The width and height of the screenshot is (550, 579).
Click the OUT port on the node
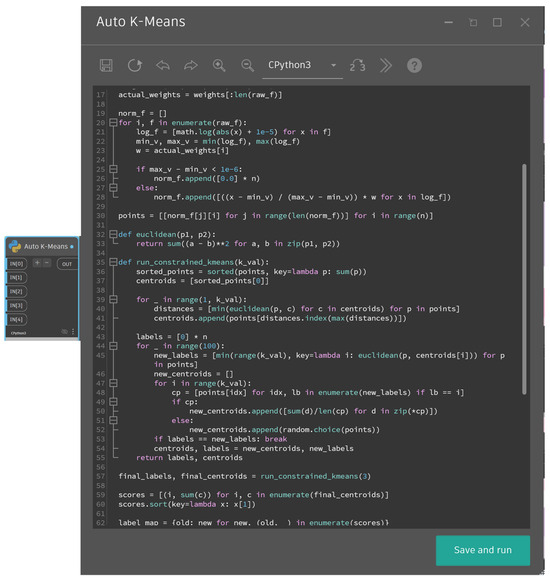coord(67,264)
